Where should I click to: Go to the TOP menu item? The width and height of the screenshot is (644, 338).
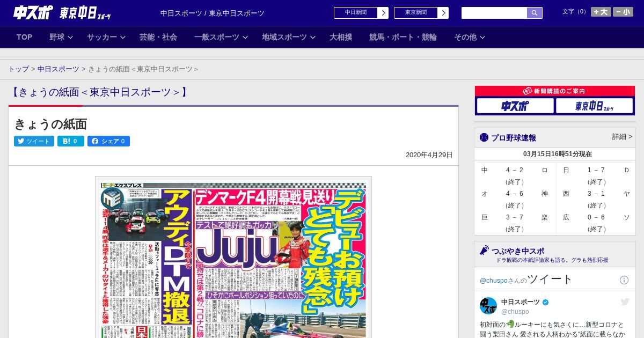point(25,37)
